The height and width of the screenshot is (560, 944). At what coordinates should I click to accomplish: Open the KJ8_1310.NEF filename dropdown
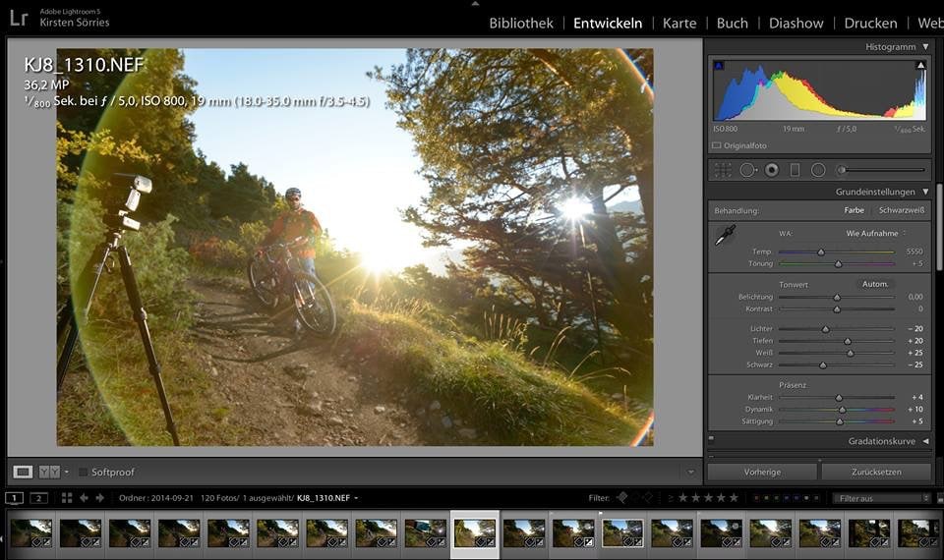356,498
